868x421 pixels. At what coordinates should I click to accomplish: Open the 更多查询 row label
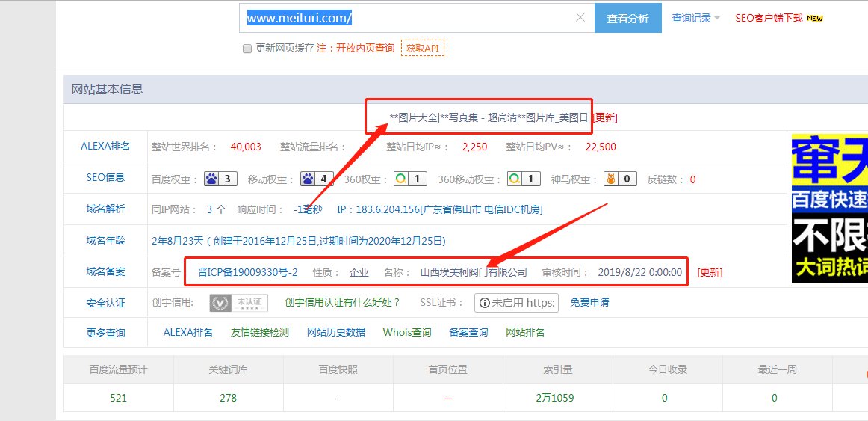click(x=105, y=333)
